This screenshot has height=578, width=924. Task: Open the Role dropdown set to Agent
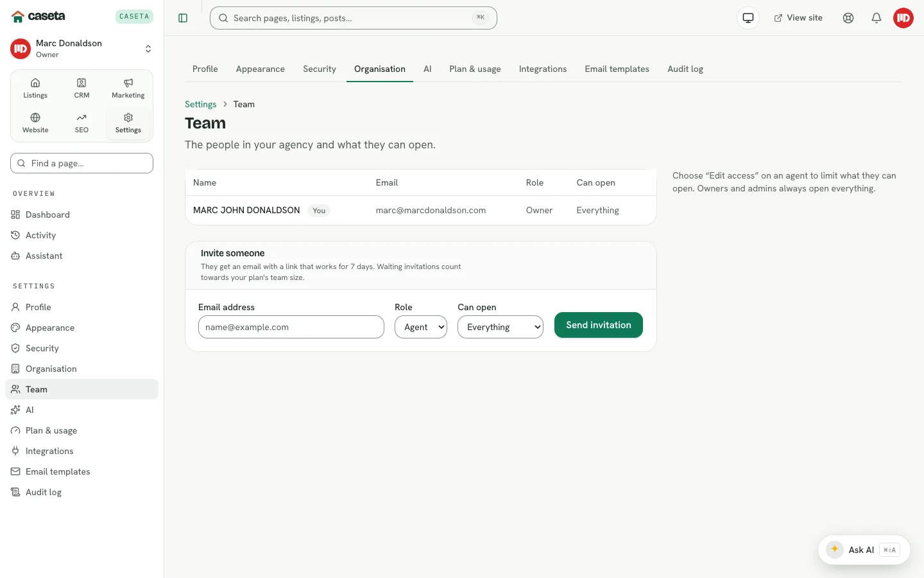coord(421,327)
